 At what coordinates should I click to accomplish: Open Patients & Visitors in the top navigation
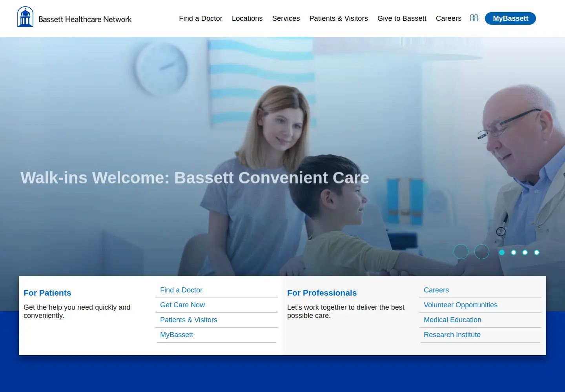tap(339, 18)
